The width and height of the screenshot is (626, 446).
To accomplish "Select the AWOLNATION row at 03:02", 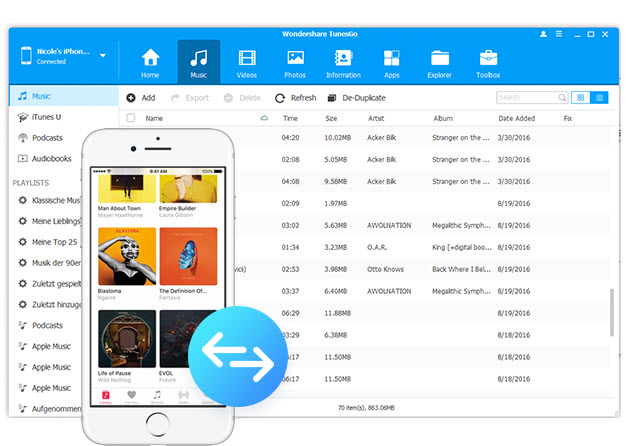I will click(422, 225).
